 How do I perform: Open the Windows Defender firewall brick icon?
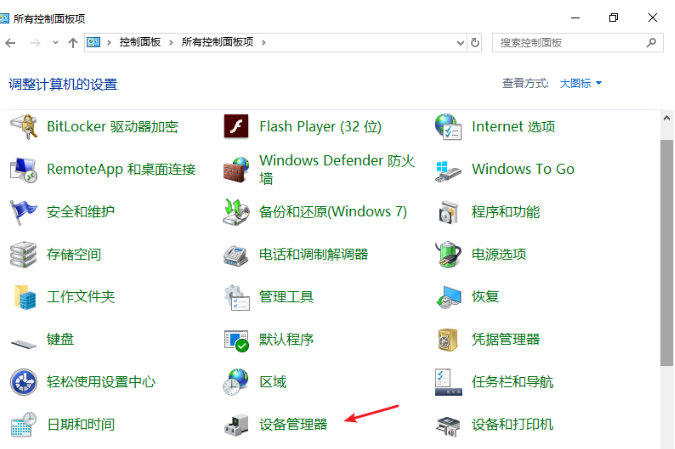[x=236, y=170]
